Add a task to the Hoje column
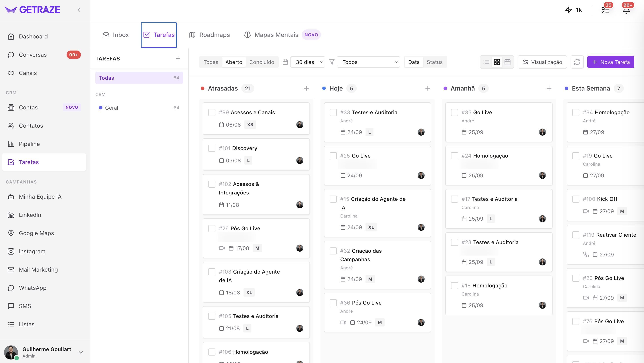This screenshot has height=363, width=644. tap(428, 88)
